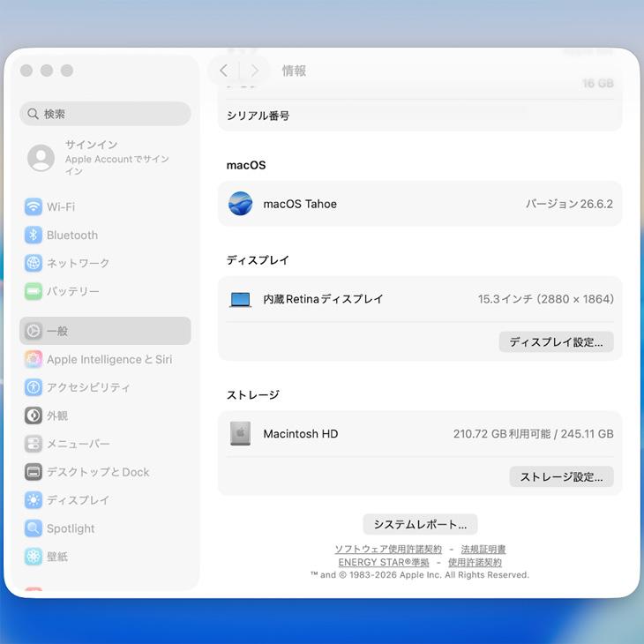Open the Spotlight magnifier icon
The image size is (644, 644).
34,528
